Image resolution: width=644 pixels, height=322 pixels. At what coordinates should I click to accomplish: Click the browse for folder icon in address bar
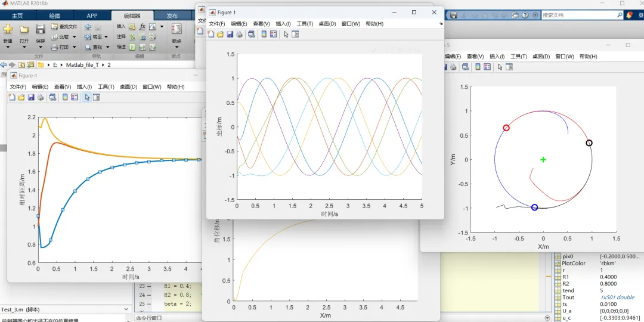point(30,65)
